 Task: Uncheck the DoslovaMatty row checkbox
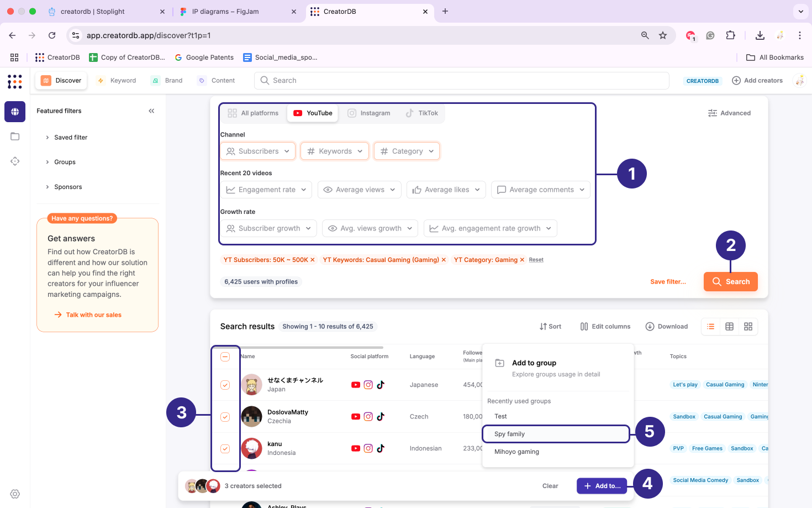tap(225, 417)
